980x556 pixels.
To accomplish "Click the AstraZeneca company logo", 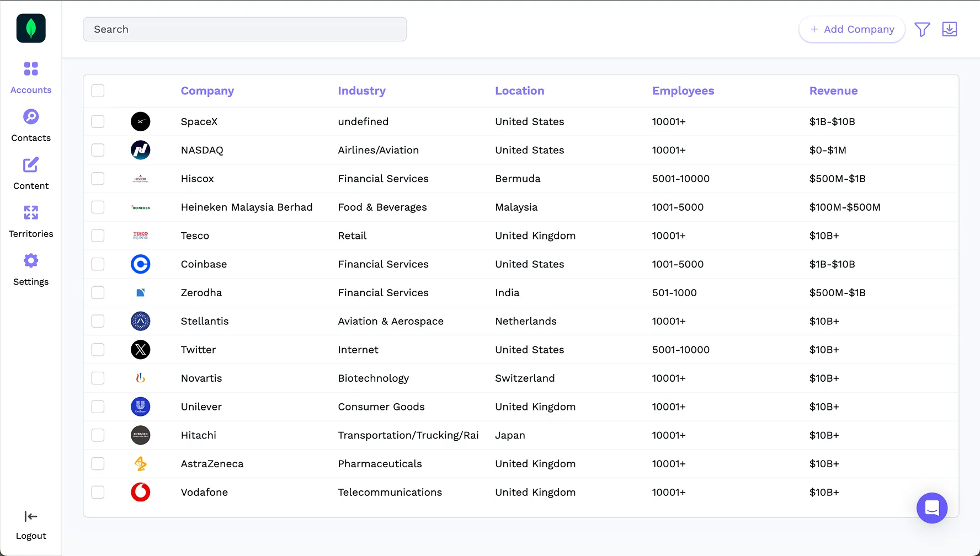I will (141, 464).
